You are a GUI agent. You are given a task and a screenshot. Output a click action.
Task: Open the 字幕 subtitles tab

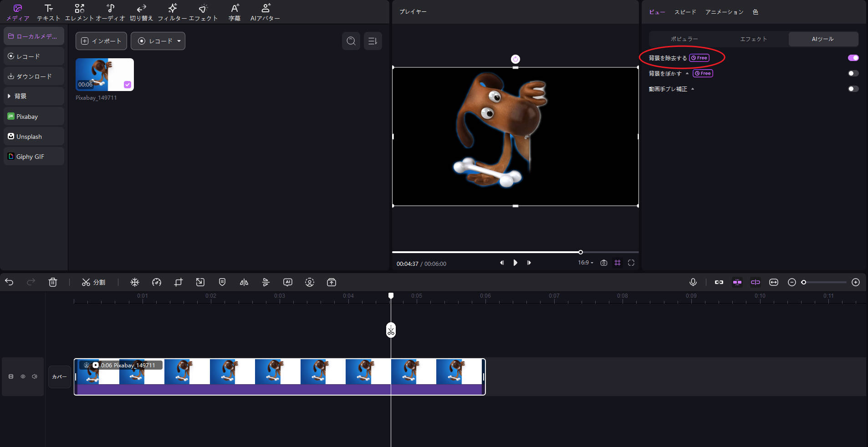[234, 13]
